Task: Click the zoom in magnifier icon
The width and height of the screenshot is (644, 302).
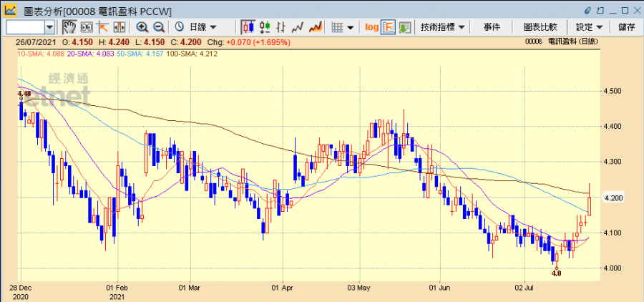Action: 142,26
